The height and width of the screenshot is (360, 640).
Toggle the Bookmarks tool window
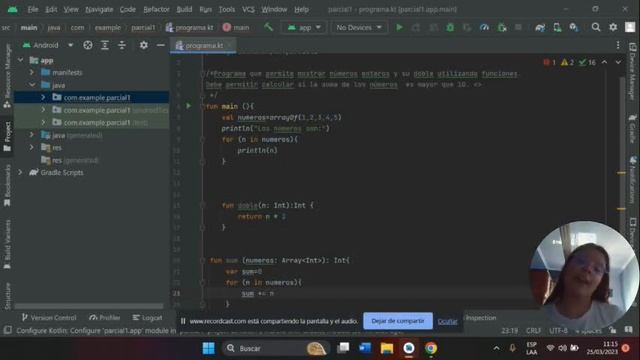tap(7, 186)
